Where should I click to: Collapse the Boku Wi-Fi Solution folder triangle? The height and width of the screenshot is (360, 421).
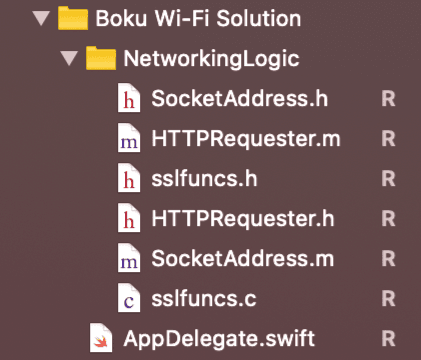tap(41, 18)
